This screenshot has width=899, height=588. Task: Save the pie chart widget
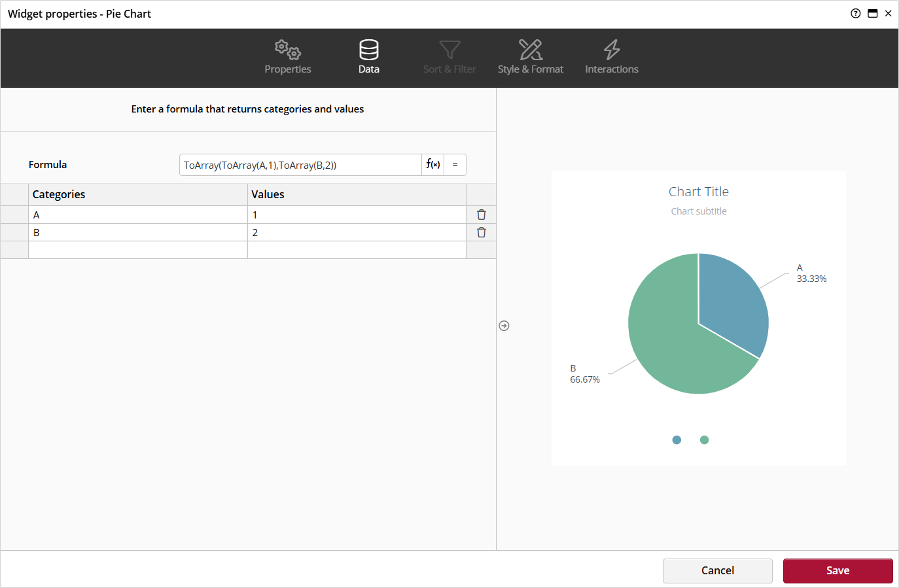[x=838, y=570]
